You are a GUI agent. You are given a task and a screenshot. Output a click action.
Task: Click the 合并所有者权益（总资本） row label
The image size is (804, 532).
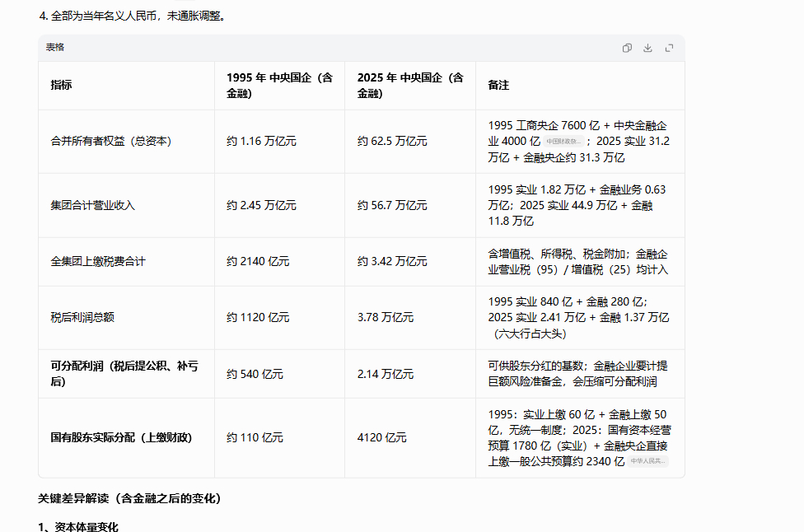110,141
